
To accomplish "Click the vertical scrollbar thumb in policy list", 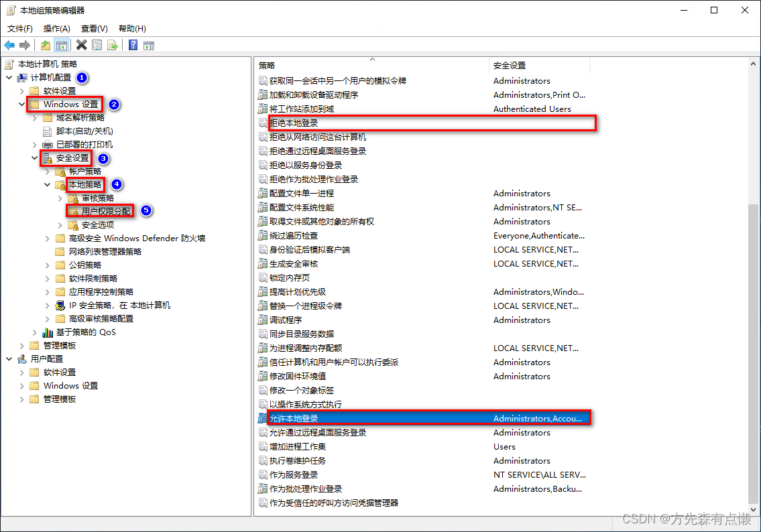I will click(x=753, y=354).
